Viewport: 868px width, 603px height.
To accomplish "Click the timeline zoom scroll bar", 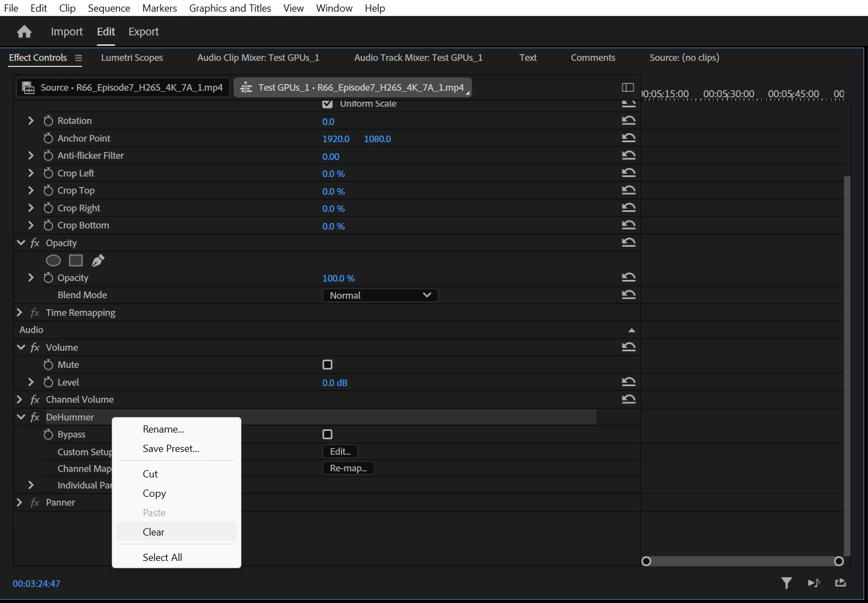I will 742,562.
